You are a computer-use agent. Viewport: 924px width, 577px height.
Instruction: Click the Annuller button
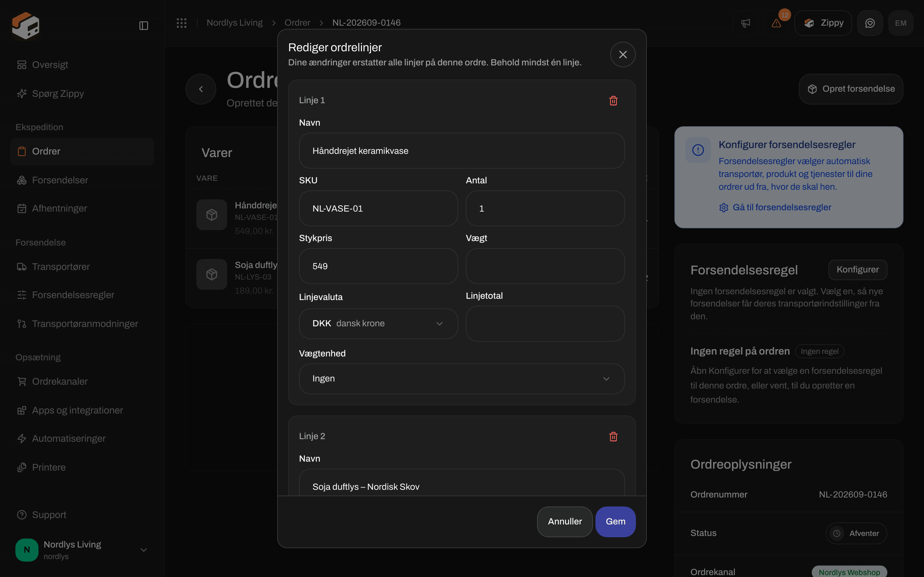coord(565,522)
